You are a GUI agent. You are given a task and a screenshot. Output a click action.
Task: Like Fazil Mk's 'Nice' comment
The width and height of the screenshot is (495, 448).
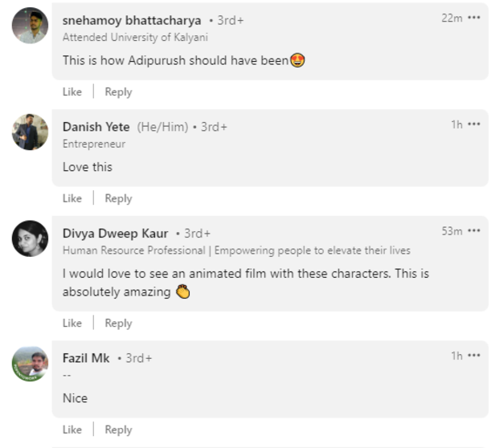pyautogui.click(x=72, y=430)
